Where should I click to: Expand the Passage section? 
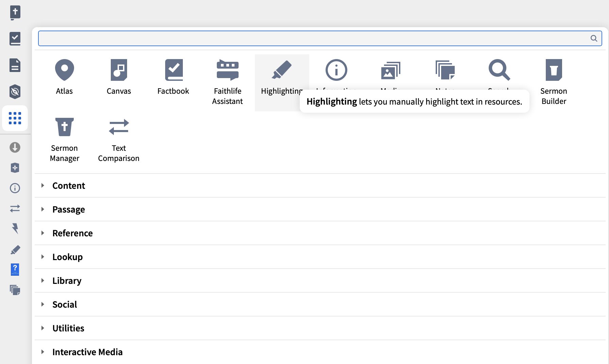click(x=320, y=210)
